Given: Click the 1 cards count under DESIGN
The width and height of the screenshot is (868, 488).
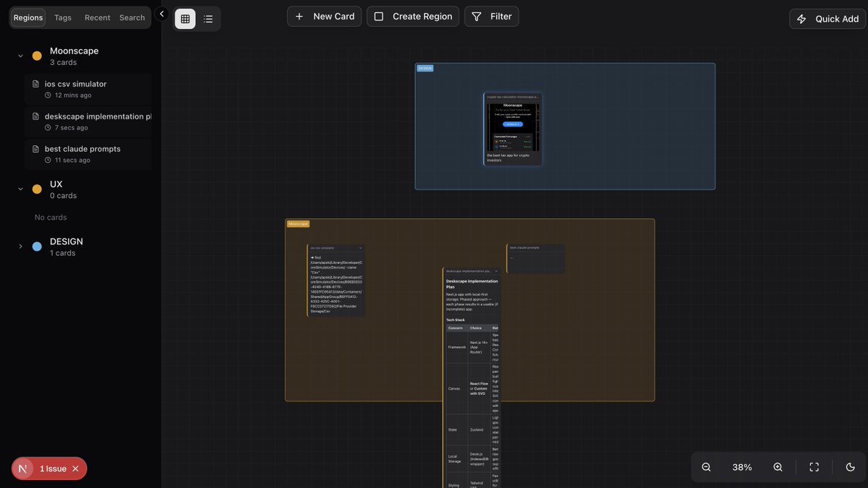Looking at the screenshot, I should click(x=63, y=254).
